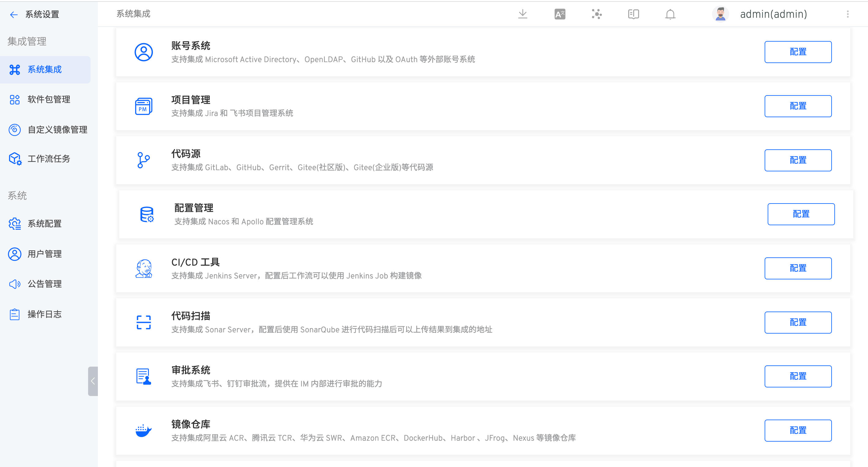
Task: Click the CI/CD 工具 card title
Action: 195,262
